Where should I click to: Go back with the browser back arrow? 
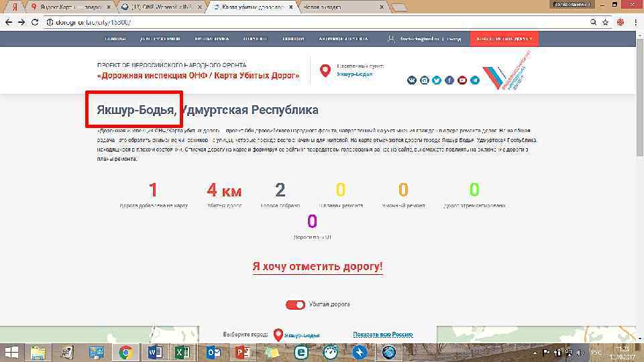9,22
